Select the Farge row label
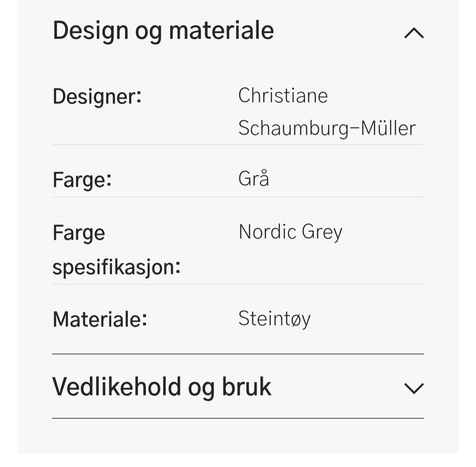This screenshot has height=467, width=476. pyautogui.click(x=84, y=179)
